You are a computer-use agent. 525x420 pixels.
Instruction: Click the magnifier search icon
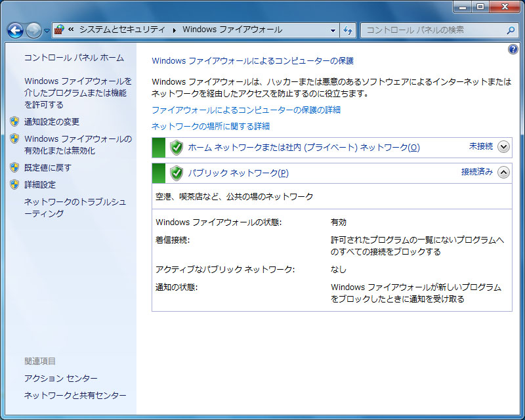tap(511, 30)
